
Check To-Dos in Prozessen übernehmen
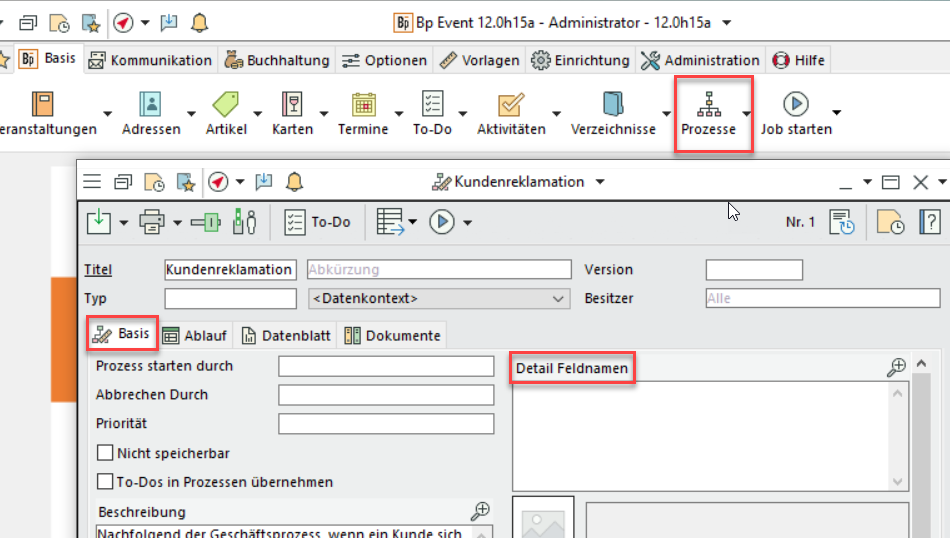tap(105, 482)
